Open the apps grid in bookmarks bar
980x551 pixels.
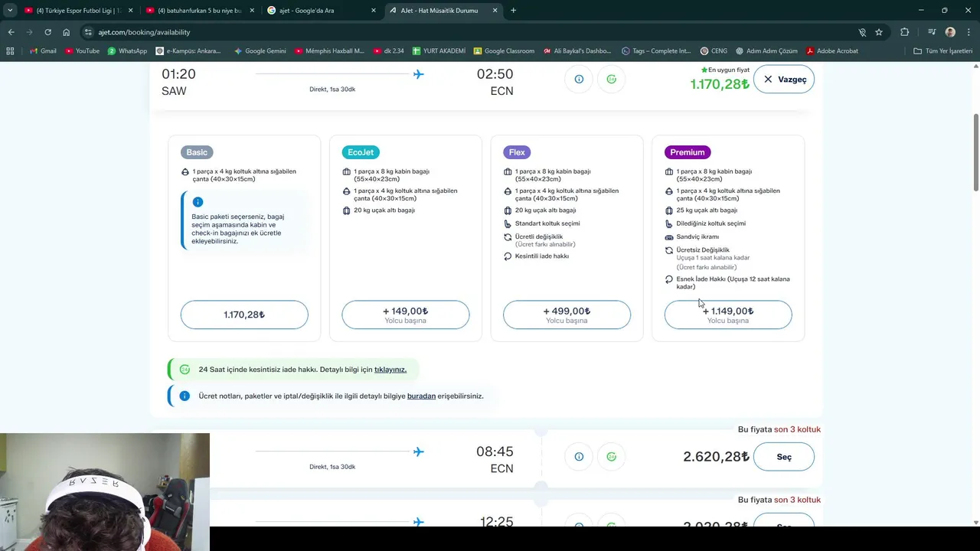(10, 51)
